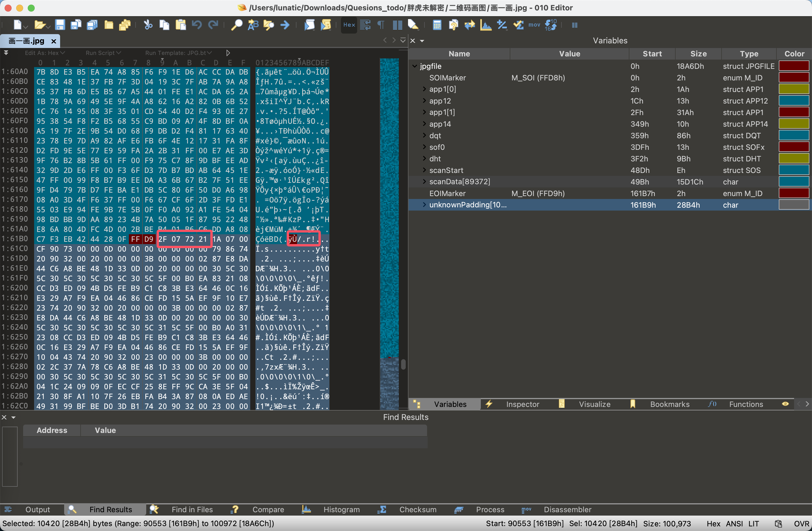The height and width of the screenshot is (531, 812).
Task: Open the Edit As: Hex dropdown
Action: pos(45,53)
